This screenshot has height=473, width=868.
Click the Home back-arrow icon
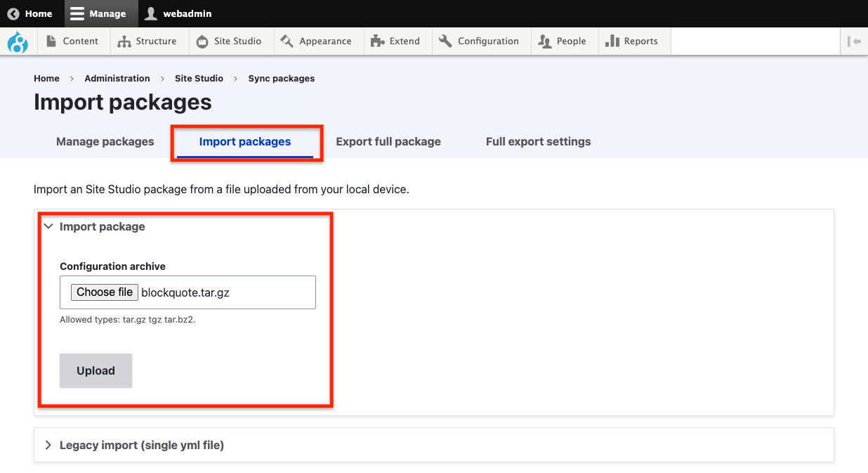13,13
